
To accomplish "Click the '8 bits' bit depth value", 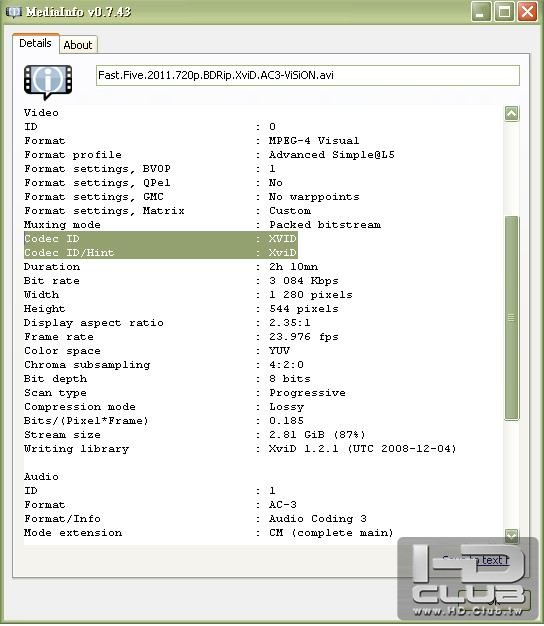I will [x=289, y=378].
